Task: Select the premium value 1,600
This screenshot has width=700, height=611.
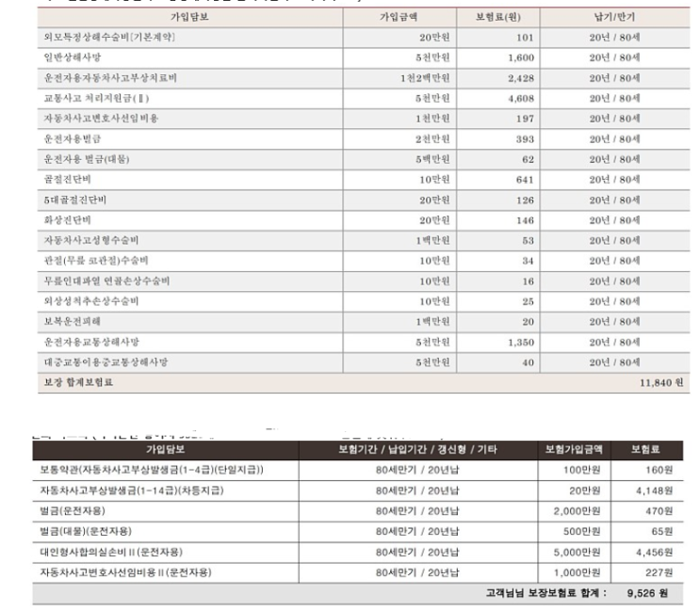Action: [x=521, y=57]
